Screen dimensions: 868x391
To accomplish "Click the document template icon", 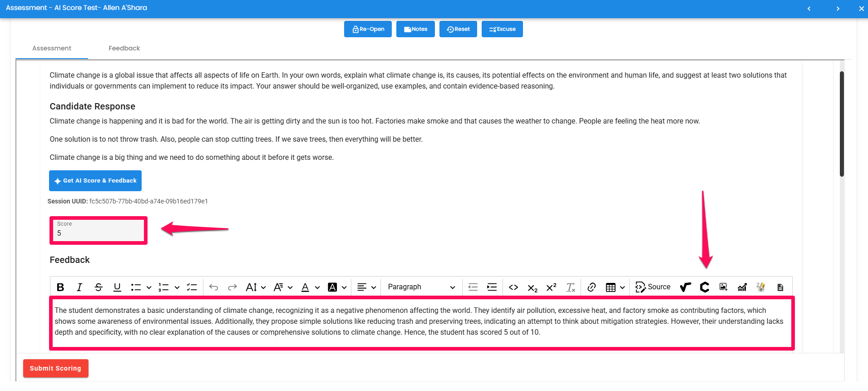I will click(780, 287).
